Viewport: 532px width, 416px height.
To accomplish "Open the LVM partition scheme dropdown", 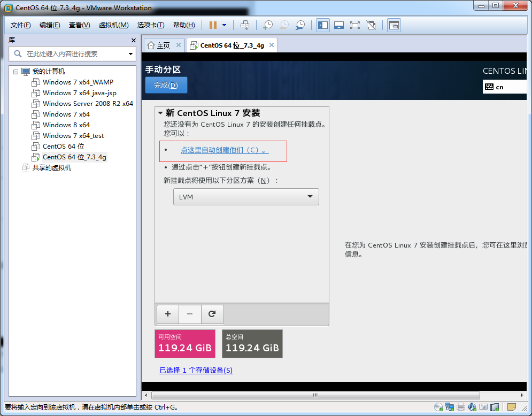I will (x=246, y=197).
